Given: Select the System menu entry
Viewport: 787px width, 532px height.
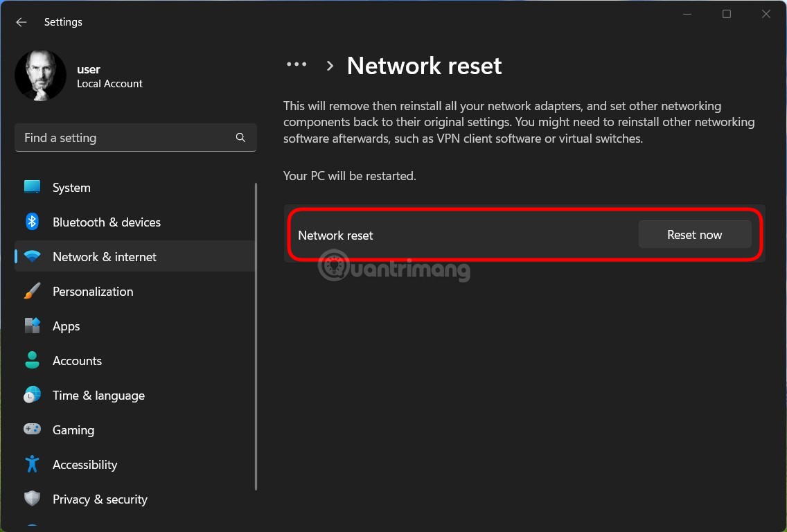Looking at the screenshot, I should point(71,187).
